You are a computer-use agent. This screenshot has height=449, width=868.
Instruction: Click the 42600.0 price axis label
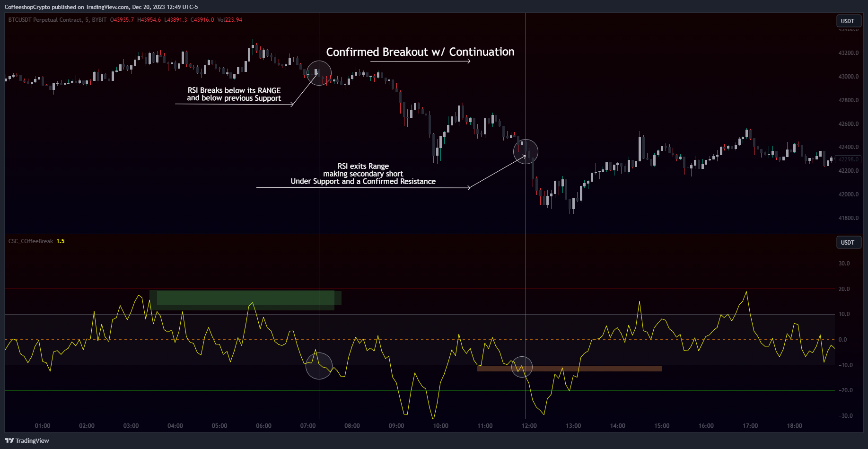849,124
